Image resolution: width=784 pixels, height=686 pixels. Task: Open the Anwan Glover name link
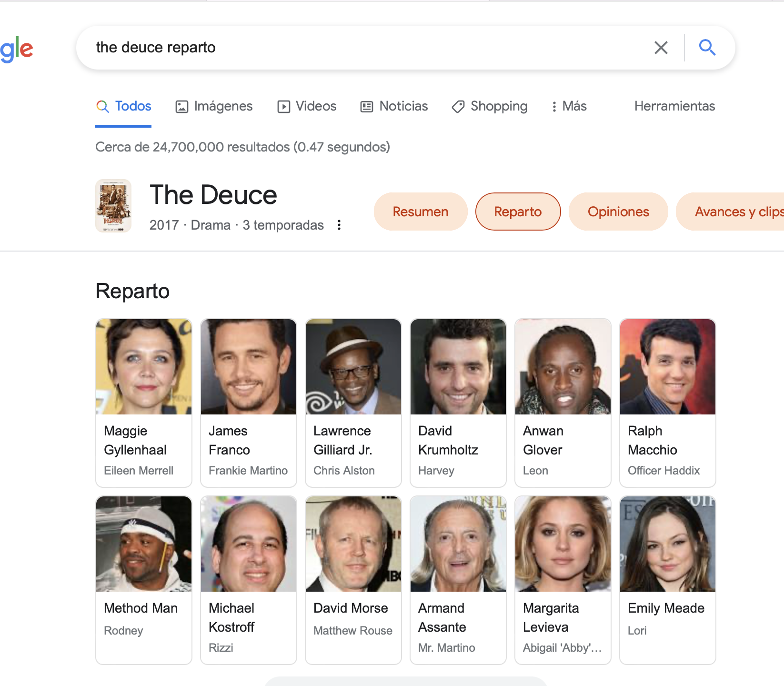pos(543,440)
